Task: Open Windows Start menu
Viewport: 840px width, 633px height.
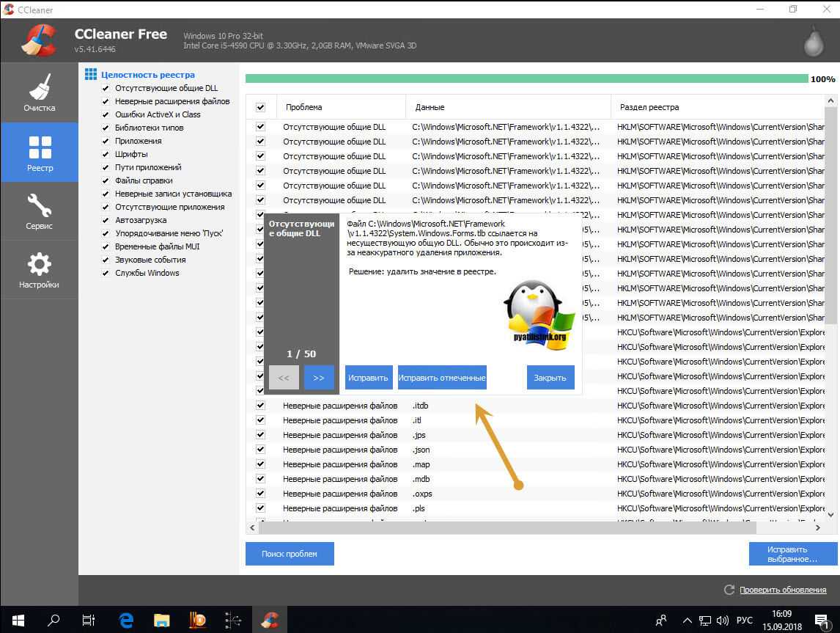Action: tap(18, 620)
